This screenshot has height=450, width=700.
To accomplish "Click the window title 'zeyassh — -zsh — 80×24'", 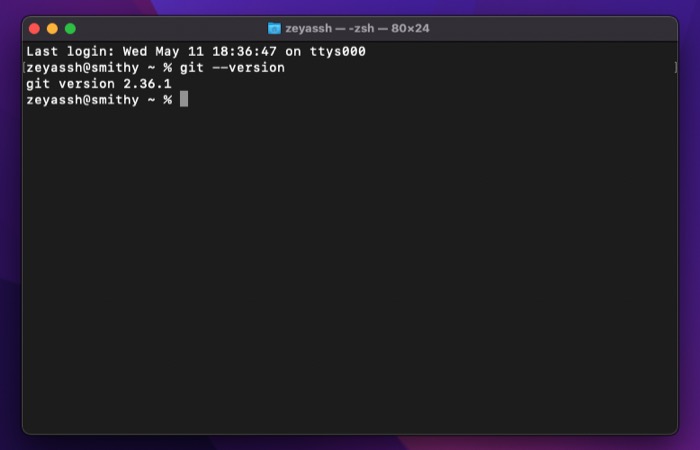I will pos(357,28).
